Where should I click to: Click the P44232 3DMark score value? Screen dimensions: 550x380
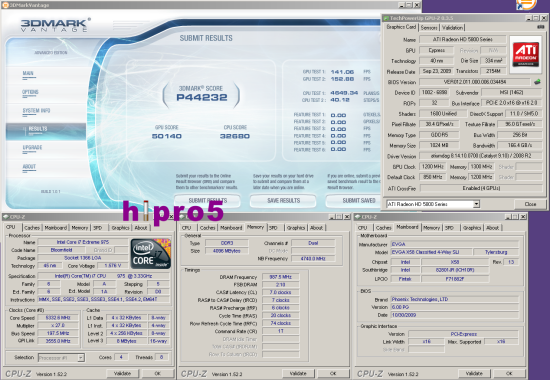202,97
